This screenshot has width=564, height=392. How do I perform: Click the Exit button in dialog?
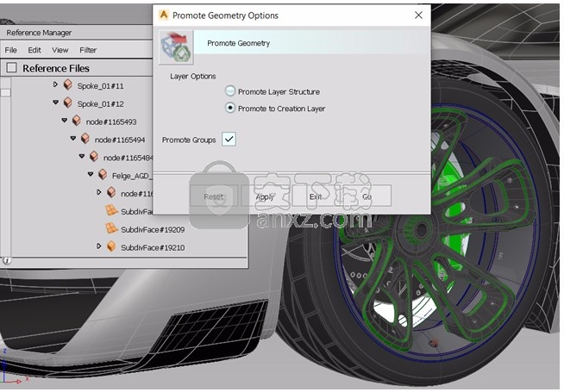click(316, 196)
